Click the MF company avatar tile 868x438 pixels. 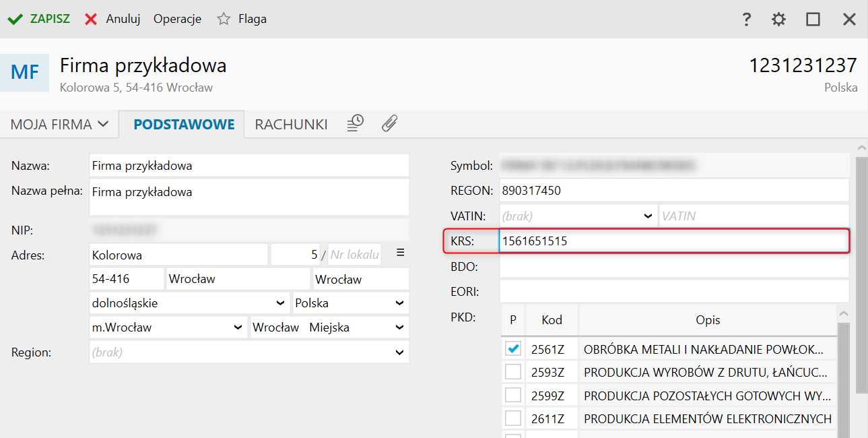(25, 72)
